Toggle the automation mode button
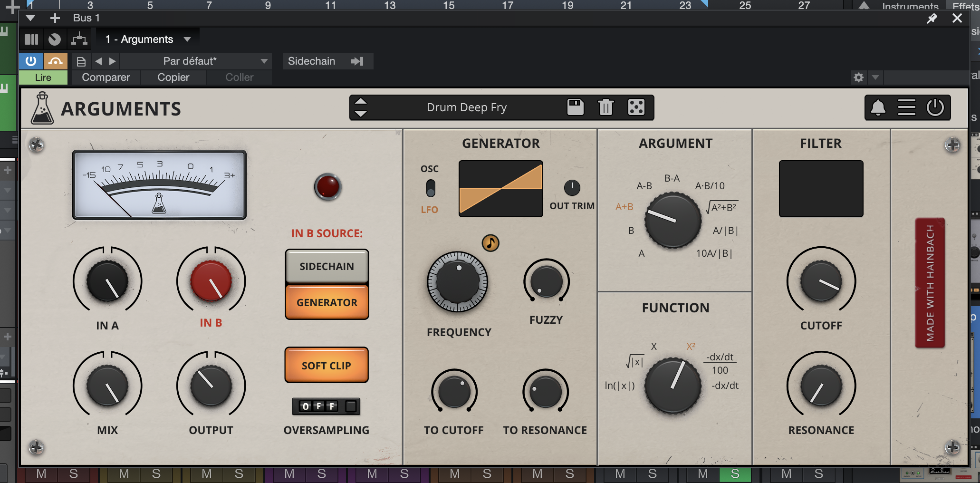 pos(56,61)
